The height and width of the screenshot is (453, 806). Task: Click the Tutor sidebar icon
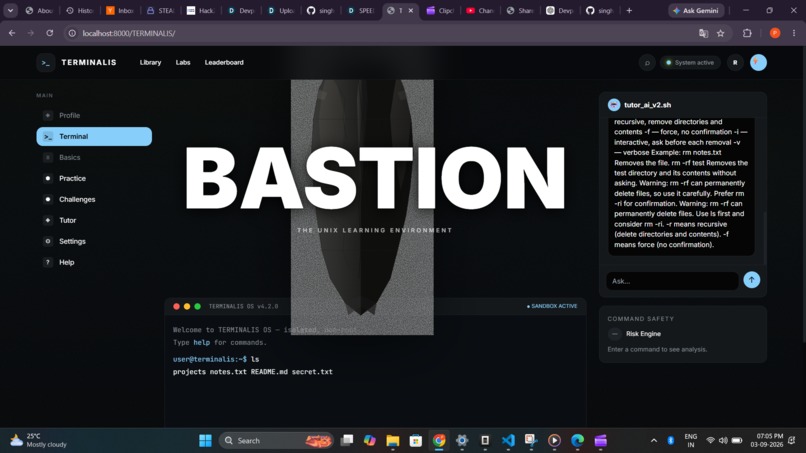48,220
